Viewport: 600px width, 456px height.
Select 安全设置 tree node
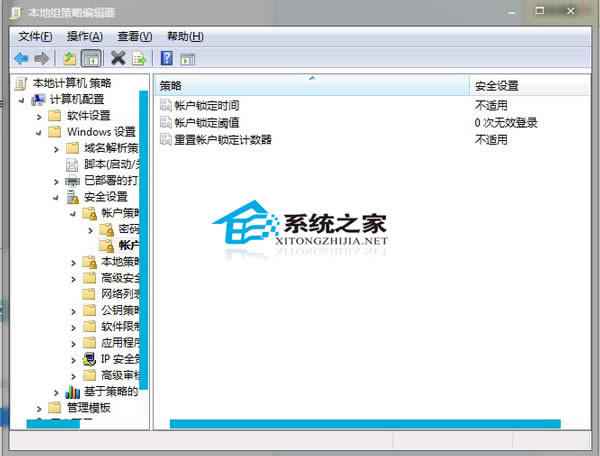coord(106,197)
